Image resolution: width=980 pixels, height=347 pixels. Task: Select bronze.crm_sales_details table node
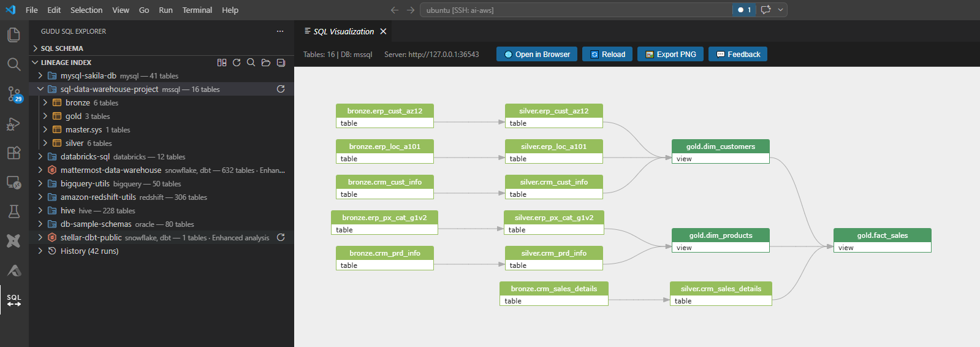click(x=554, y=294)
